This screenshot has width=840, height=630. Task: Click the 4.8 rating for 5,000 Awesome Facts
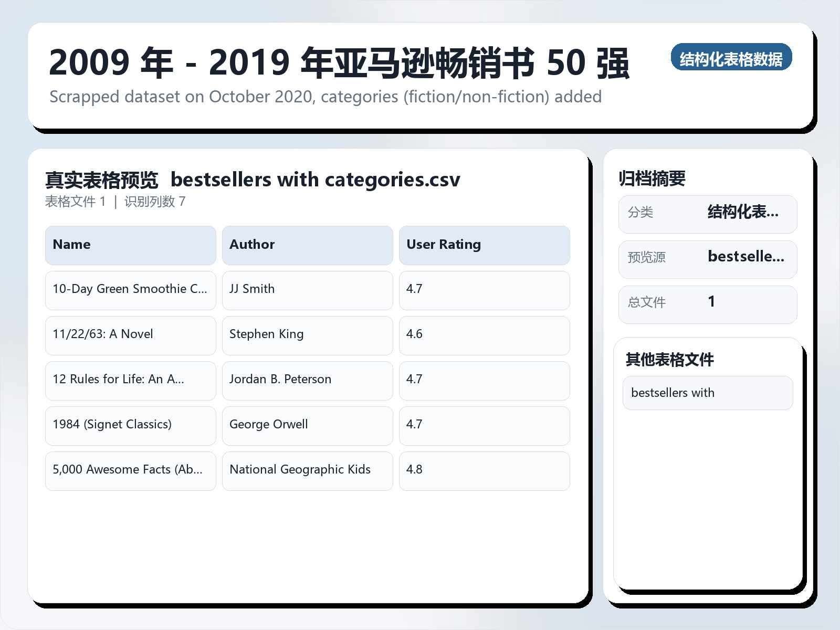[x=484, y=470]
